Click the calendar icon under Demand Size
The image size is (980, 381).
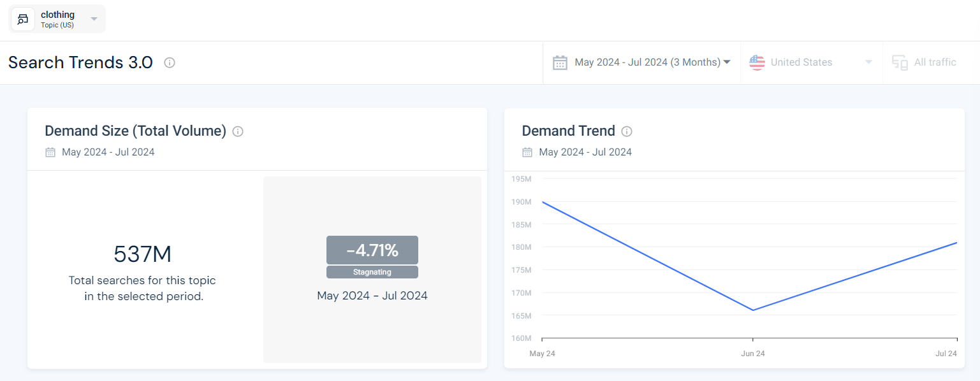[x=50, y=152]
